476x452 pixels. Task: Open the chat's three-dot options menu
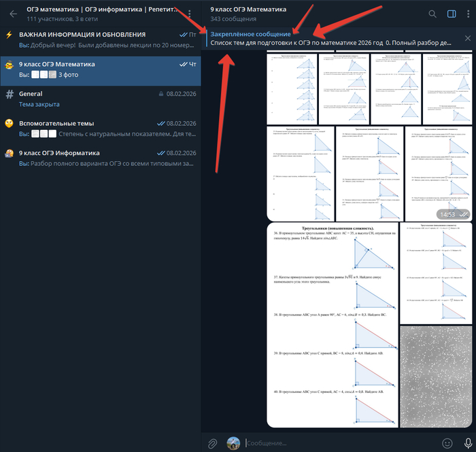(x=468, y=14)
